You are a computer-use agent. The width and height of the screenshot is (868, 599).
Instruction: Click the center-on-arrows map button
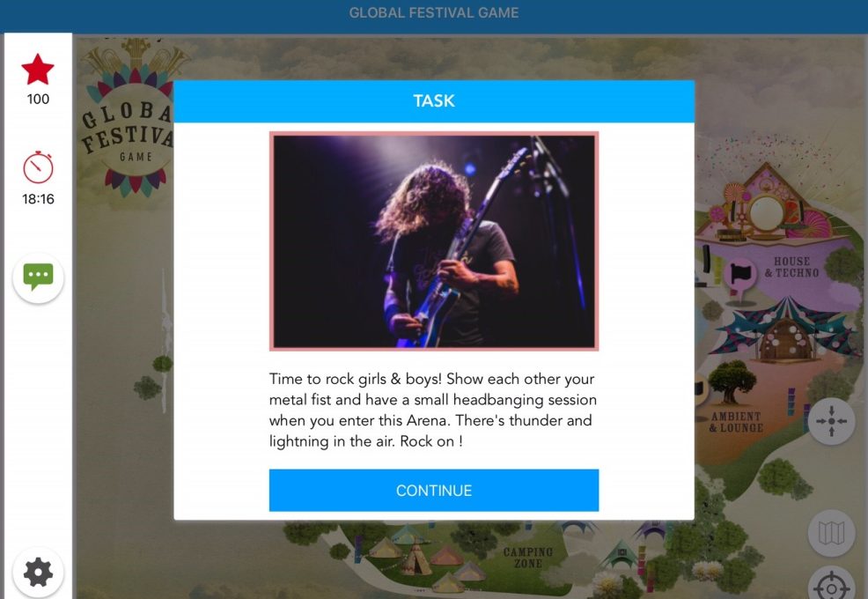click(x=831, y=421)
